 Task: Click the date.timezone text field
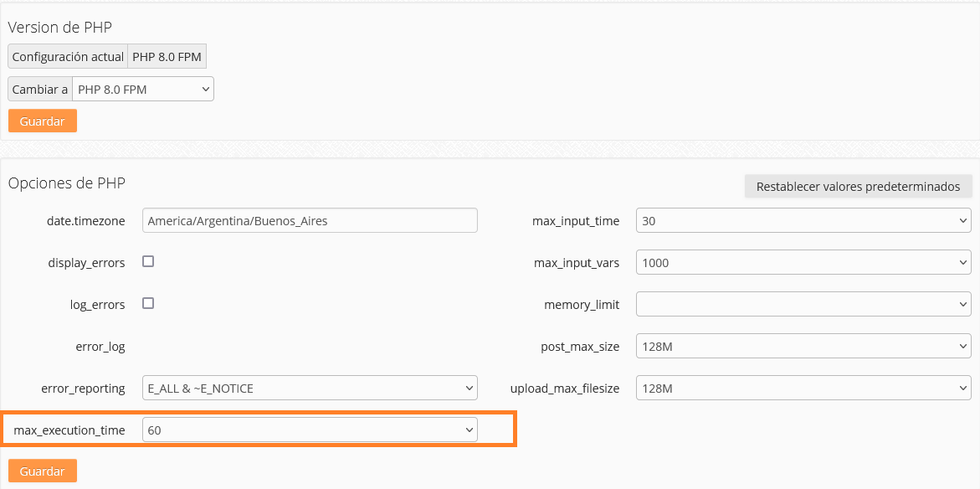coord(310,221)
